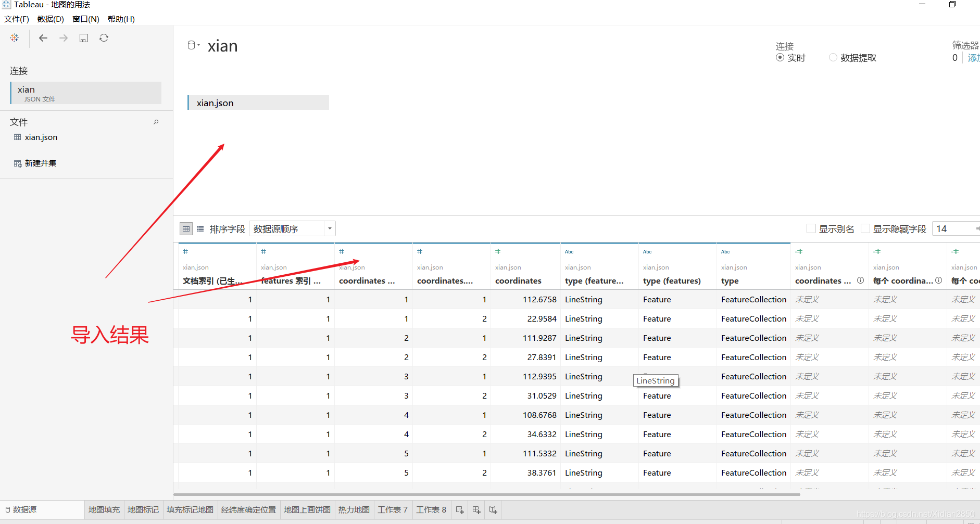Change Abc type of type column
This screenshot has height=524, width=980.
(725, 252)
